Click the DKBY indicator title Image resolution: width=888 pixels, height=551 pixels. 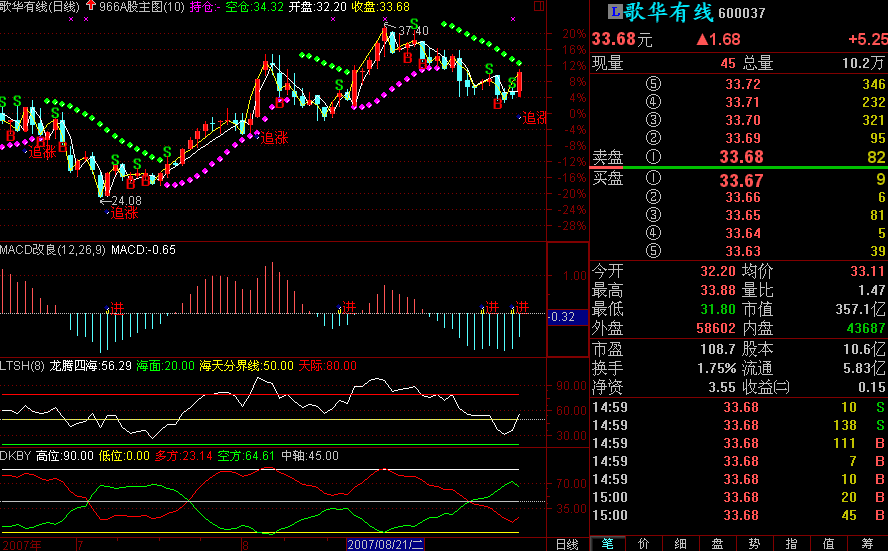pos(15,456)
